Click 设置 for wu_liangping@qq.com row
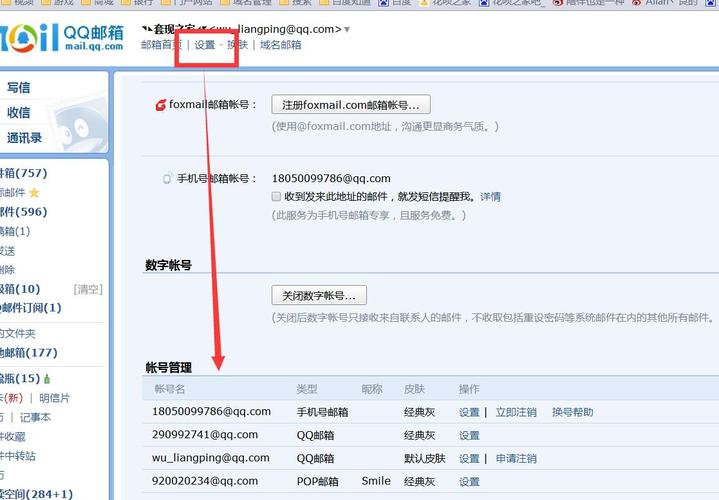The height and width of the screenshot is (500, 719). (469, 458)
